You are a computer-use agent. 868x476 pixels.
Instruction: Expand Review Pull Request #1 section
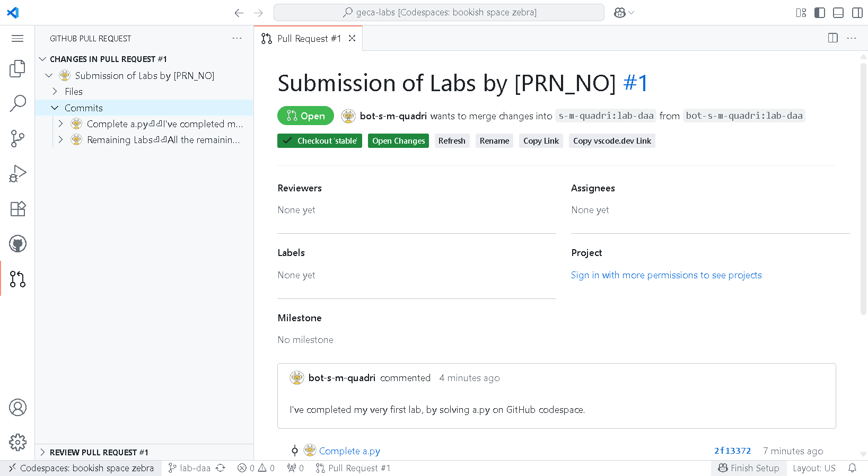click(42, 452)
